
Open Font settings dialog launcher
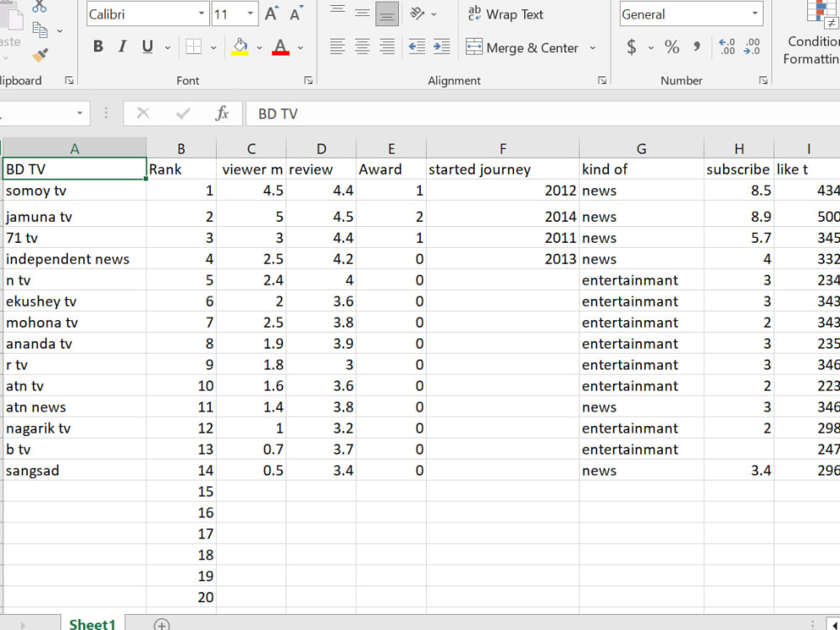[308, 81]
